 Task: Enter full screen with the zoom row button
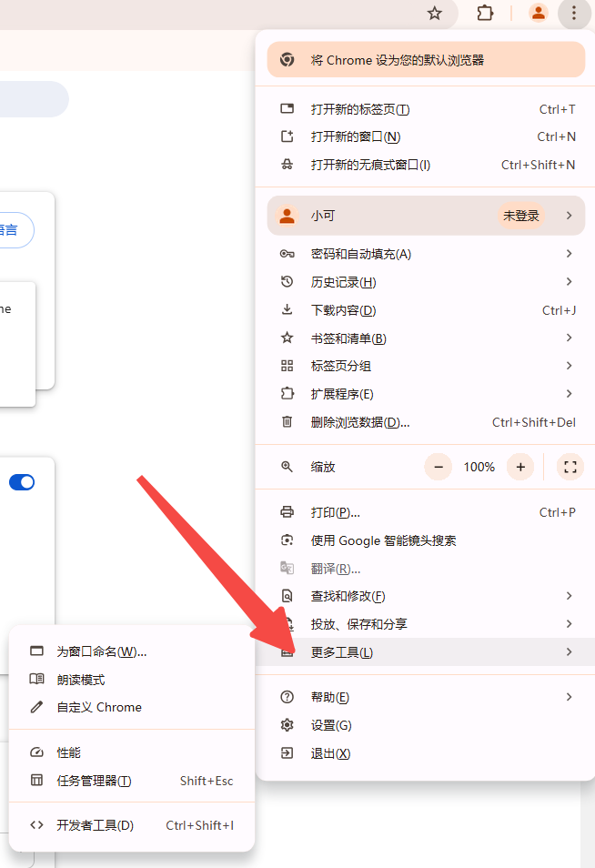[570, 467]
